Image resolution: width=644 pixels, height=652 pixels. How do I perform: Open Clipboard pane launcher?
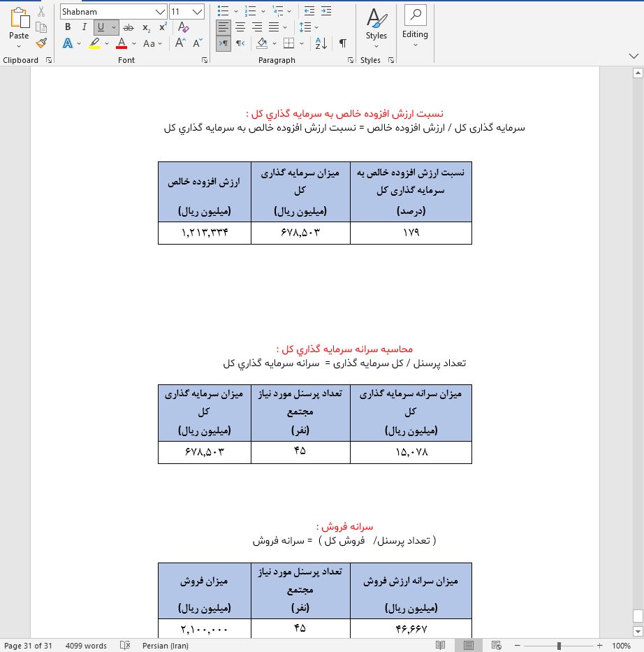[49, 60]
